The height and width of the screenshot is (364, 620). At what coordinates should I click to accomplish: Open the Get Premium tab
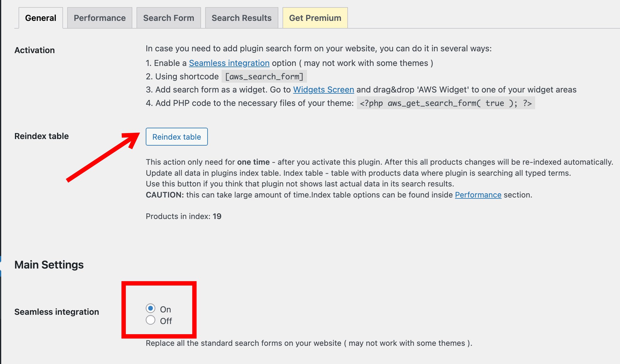315,18
